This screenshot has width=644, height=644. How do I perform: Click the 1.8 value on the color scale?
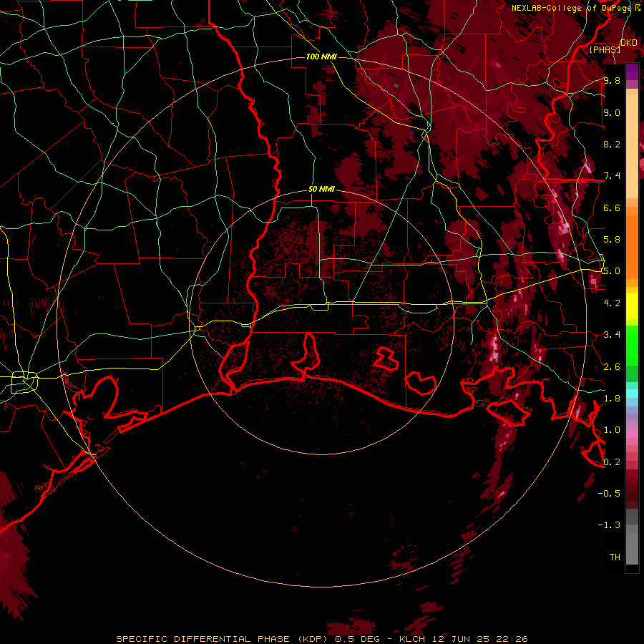(x=612, y=399)
